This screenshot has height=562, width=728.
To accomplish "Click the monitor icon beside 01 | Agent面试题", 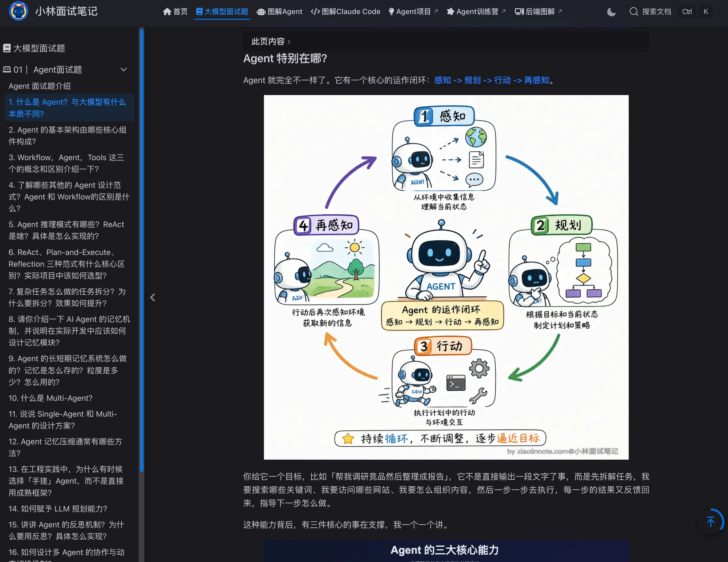I will click(7, 69).
